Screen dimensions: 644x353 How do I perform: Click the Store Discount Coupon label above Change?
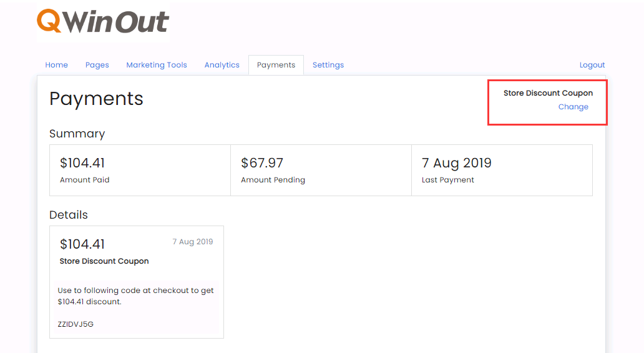click(548, 93)
